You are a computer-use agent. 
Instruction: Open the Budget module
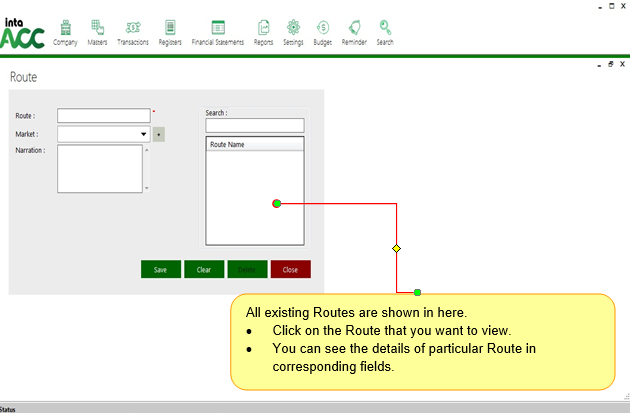click(x=323, y=31)
